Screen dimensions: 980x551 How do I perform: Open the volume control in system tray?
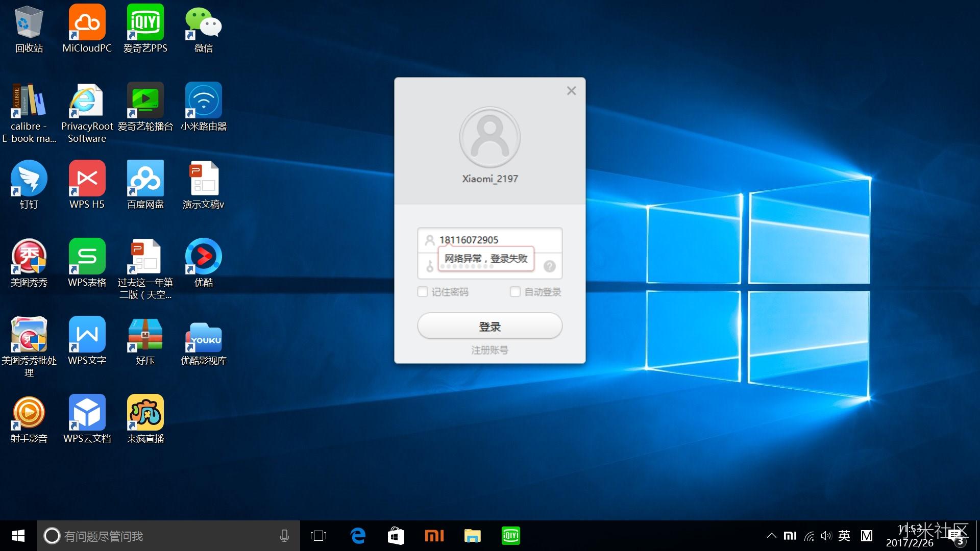coord(826,536)
